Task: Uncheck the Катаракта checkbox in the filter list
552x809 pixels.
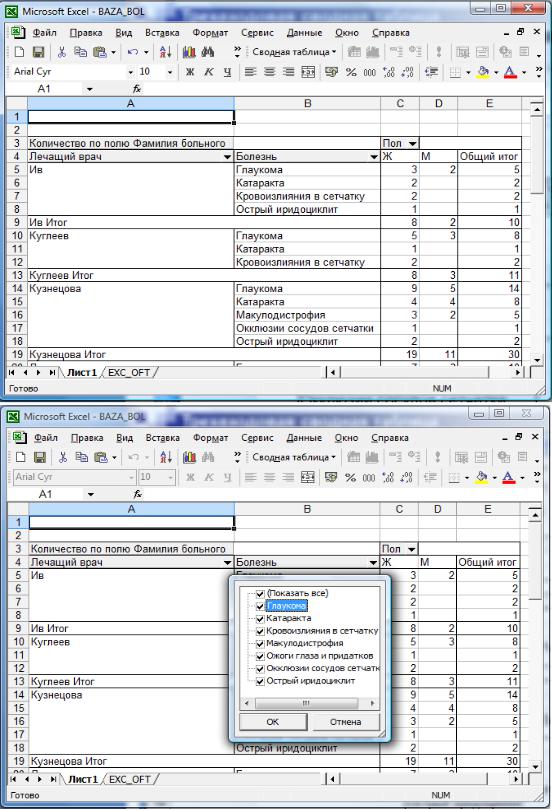Action: click(x=260, y=619)
